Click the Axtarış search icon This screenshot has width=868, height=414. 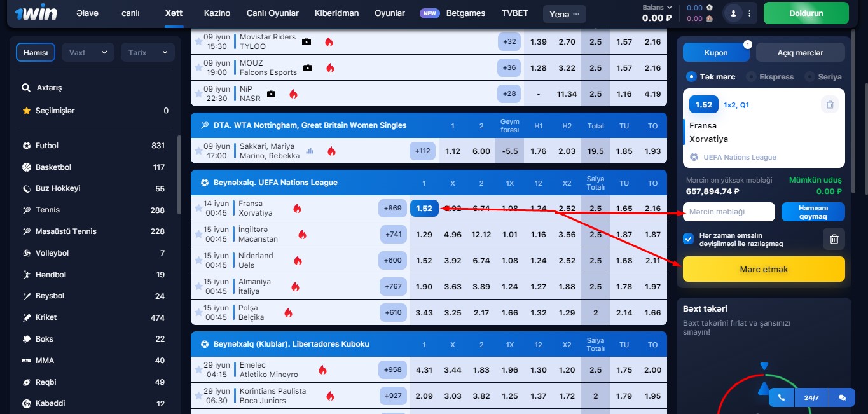click(x=26, y=88)
